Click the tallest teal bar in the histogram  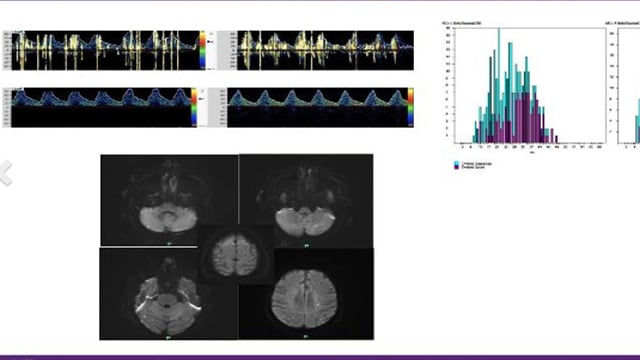pos(499,85)
